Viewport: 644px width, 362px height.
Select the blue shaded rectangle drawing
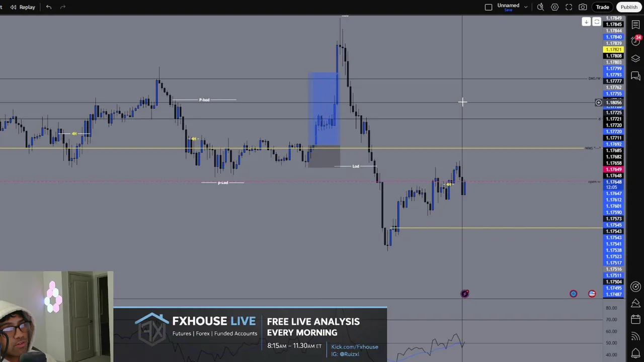324,109
